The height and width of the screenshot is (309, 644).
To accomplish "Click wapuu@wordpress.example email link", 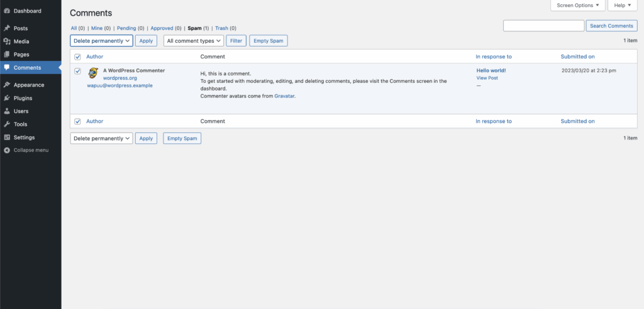I will click(x=120, y=86).
